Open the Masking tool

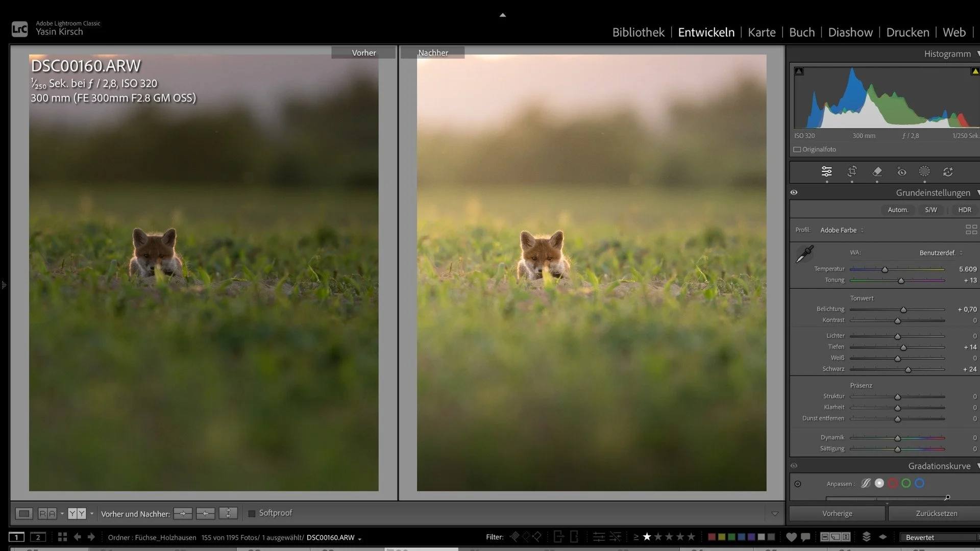click(924, 171)
